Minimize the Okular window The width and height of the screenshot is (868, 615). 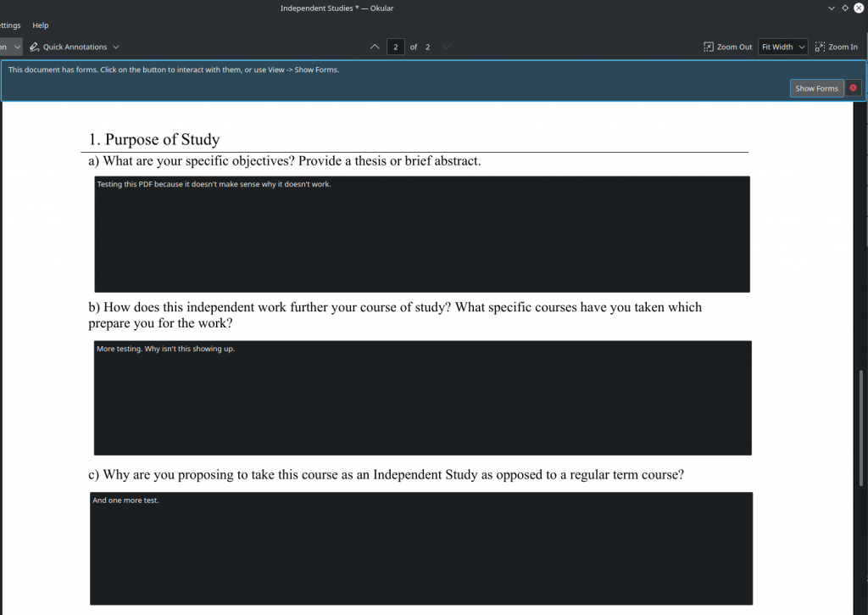[x=832, y=8]
